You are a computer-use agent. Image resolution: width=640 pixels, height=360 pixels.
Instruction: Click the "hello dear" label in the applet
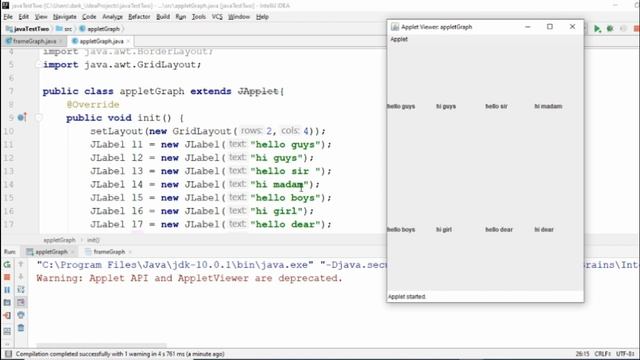point(499,230)
